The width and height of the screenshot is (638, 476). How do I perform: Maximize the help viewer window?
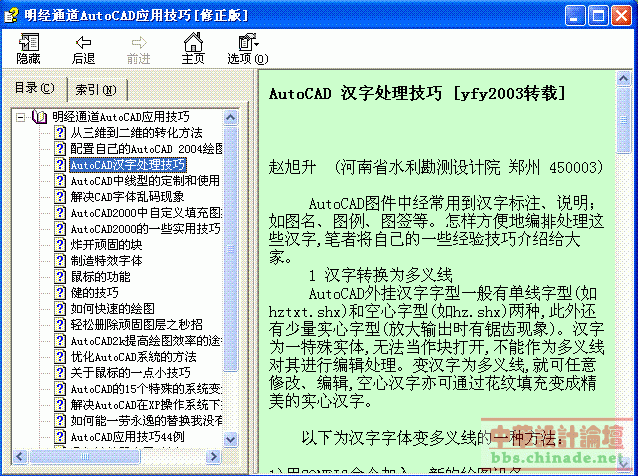[x=598, y=15]
